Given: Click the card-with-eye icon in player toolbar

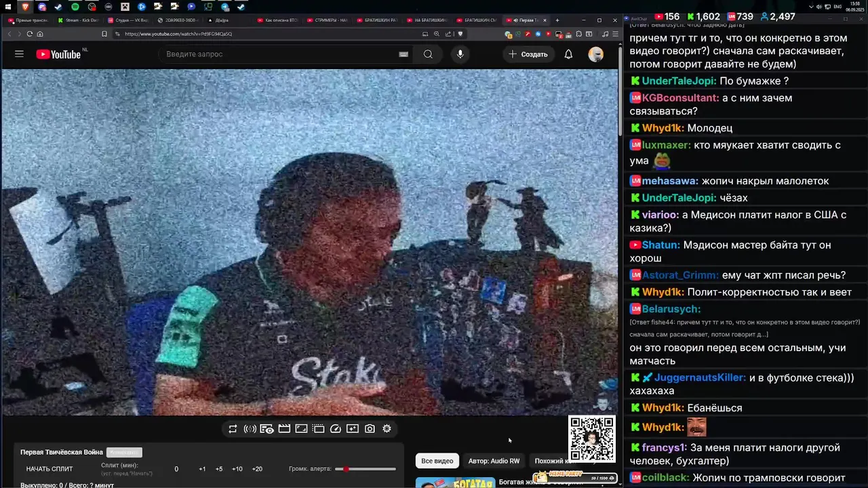Looking at the screenshot, I should pyautogui.click(x=267, y=429).
